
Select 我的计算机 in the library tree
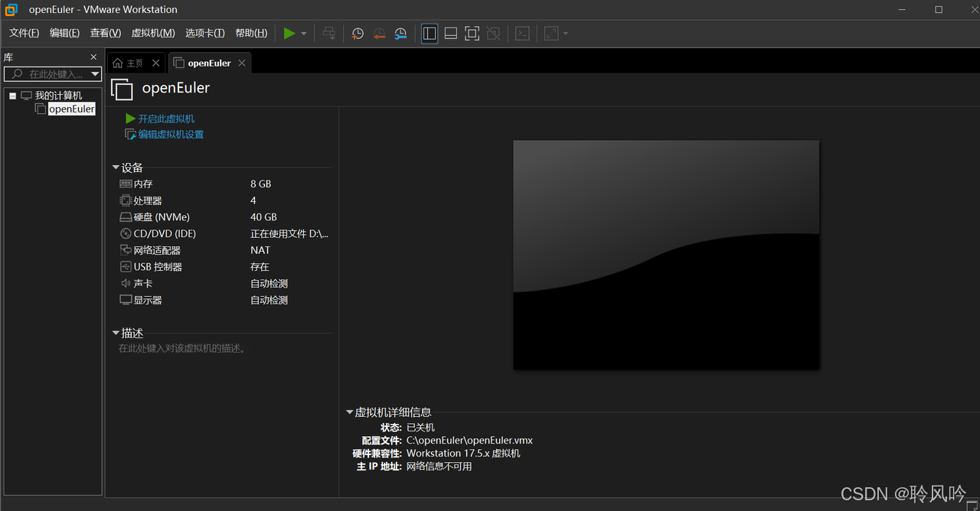58,96
